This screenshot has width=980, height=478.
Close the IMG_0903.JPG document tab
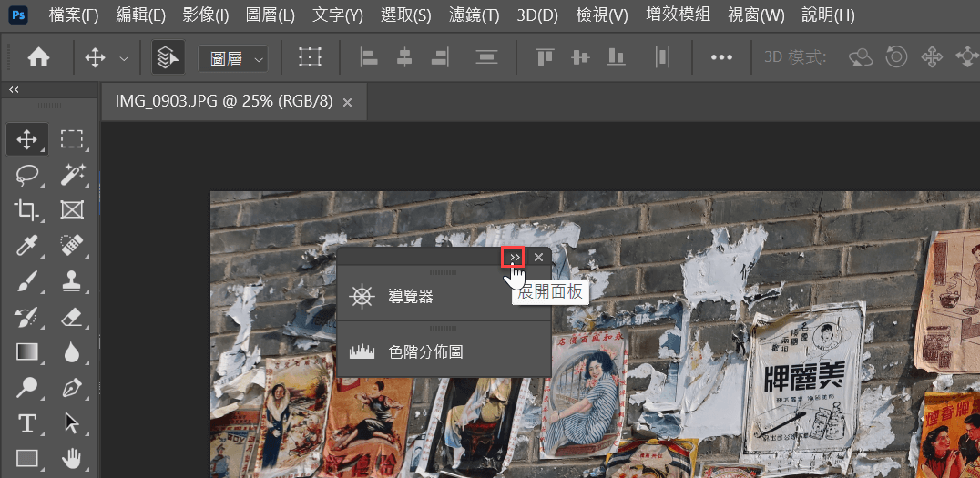click(x=348, y=103)
